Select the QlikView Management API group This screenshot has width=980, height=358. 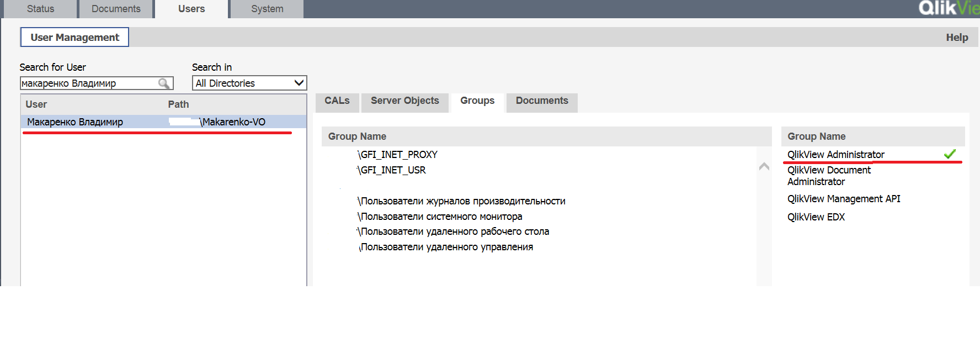tap(844, 199)
